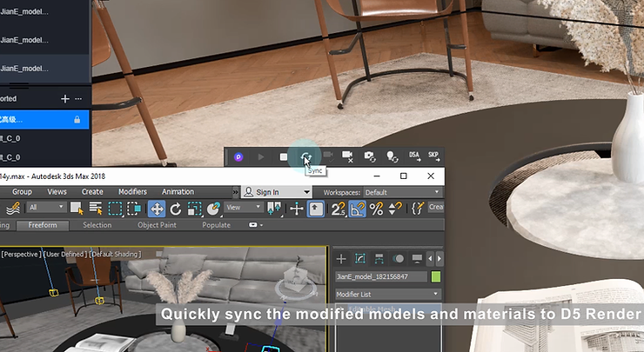Click the object name field JianE_model_182156847
The image size is (644, 352).
pyautogui.click(x=381, y=276)
